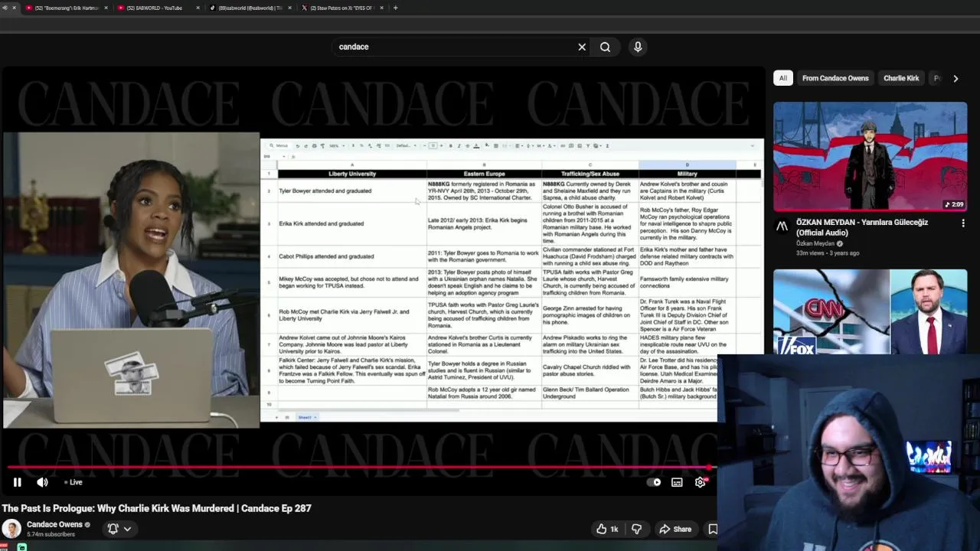Open the Özkan Meydan channel avatar icon

[782, 226]
